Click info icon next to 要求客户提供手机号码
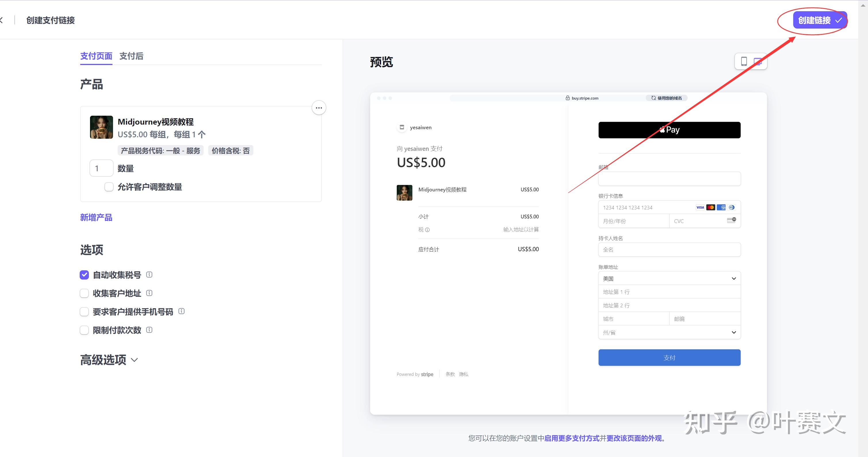Viewport: 868px width, 457px height. (x=181, y=311)
